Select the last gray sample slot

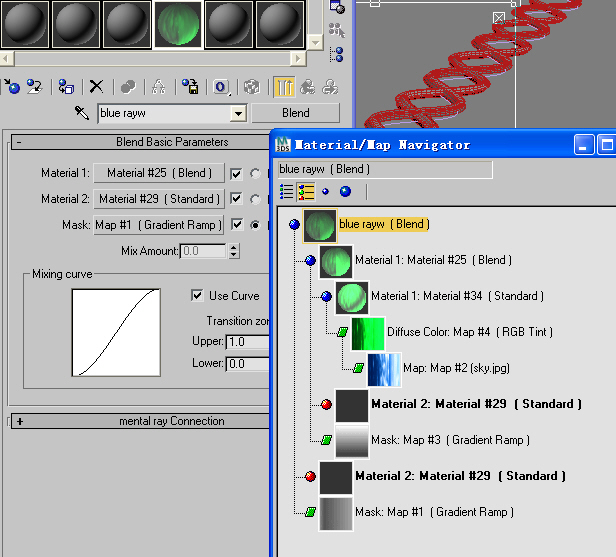click(280, 24)
